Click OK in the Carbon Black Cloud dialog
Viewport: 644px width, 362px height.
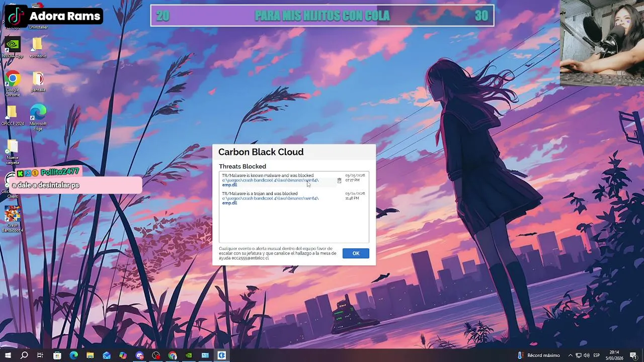click(356, 253)
